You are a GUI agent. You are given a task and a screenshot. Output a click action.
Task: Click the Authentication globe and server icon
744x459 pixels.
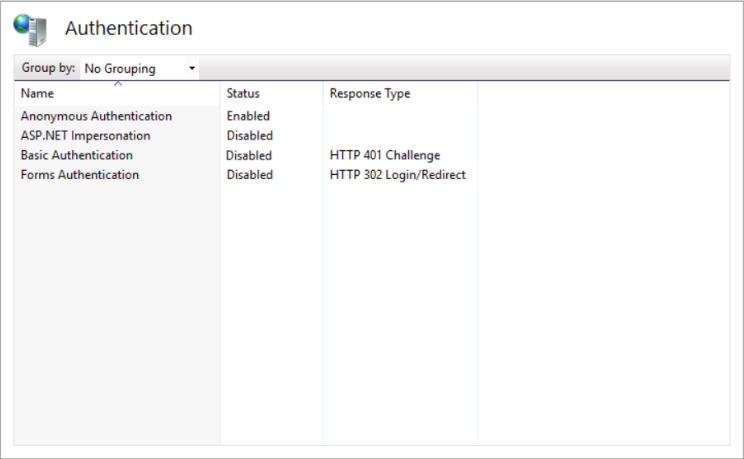(x=30, y=29)
